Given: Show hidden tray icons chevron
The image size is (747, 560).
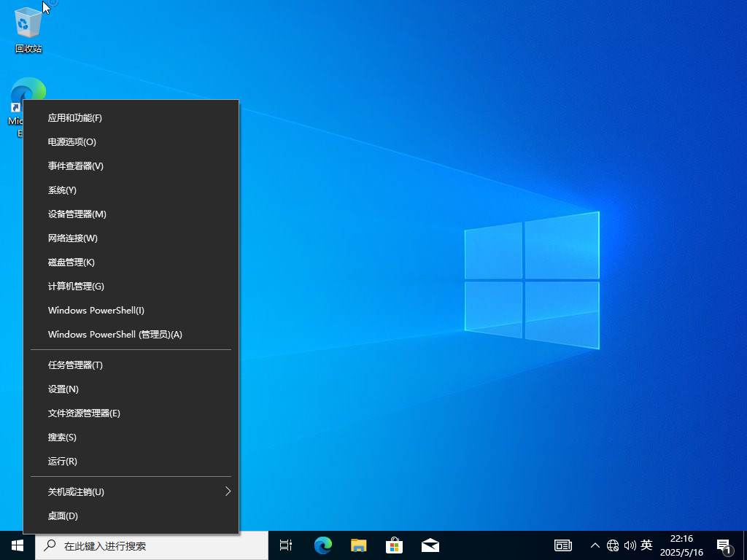Looking at the screenshot, I should (x=595, y=545).
